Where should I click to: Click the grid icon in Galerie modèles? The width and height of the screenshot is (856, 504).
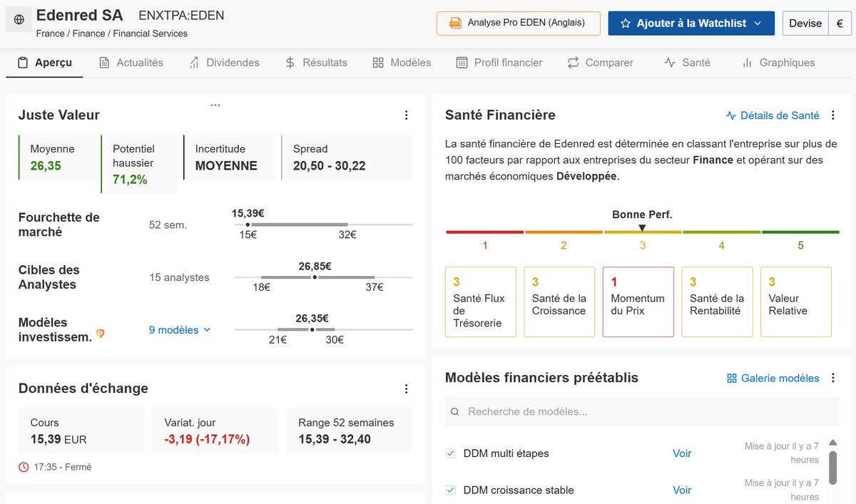pos(732,379)
